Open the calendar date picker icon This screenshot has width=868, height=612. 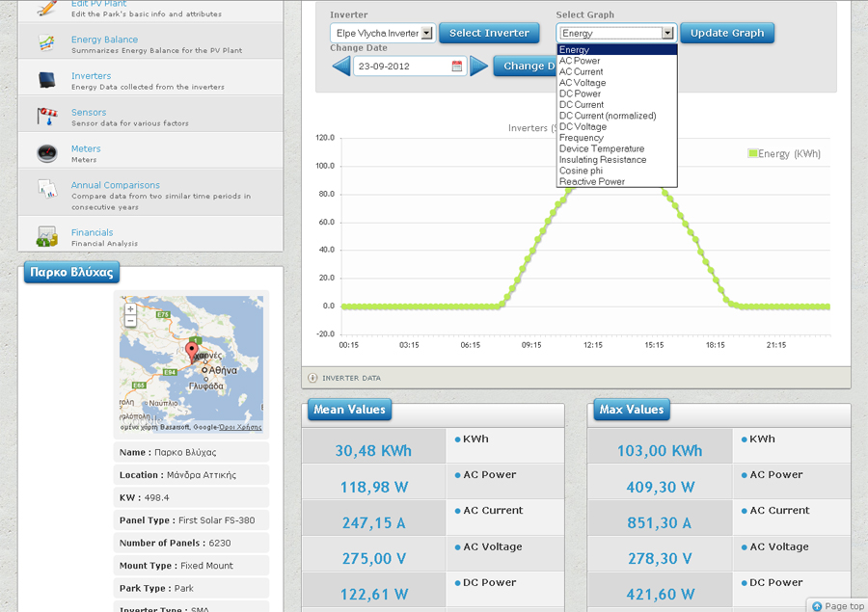pos(457,67)
